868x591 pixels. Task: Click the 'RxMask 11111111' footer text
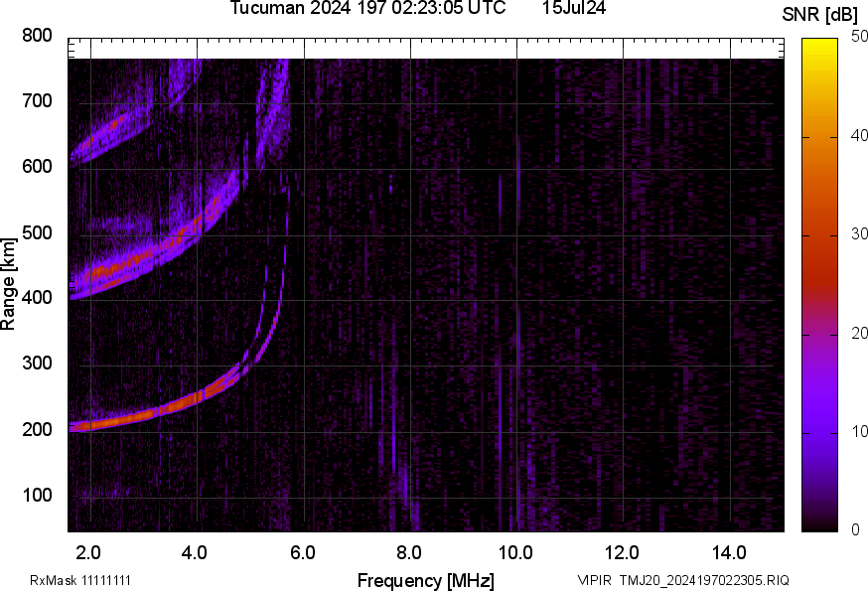click(80, 580)
